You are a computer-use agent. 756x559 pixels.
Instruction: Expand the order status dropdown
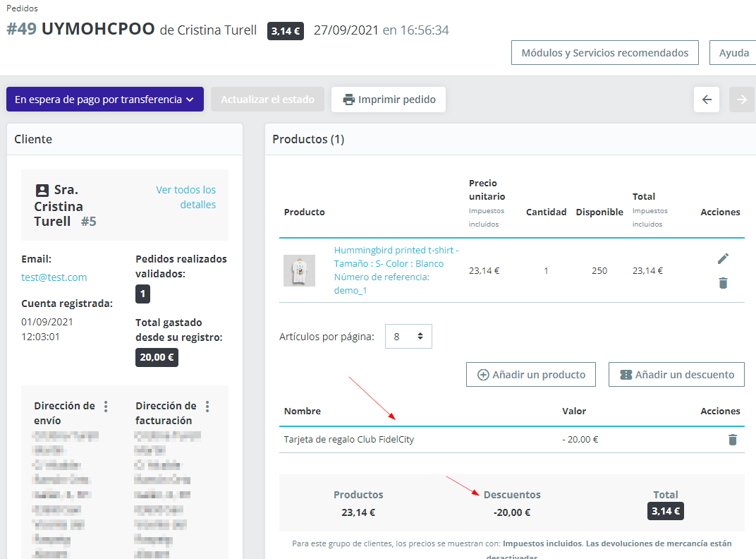(x=104, y=100)
